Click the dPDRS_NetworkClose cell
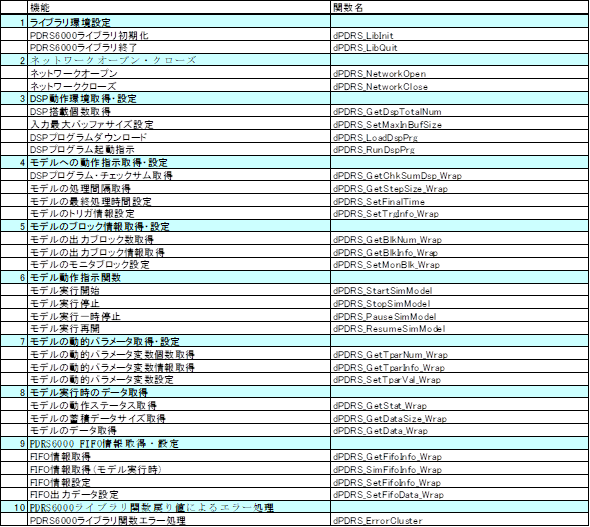 pos(459,87)
